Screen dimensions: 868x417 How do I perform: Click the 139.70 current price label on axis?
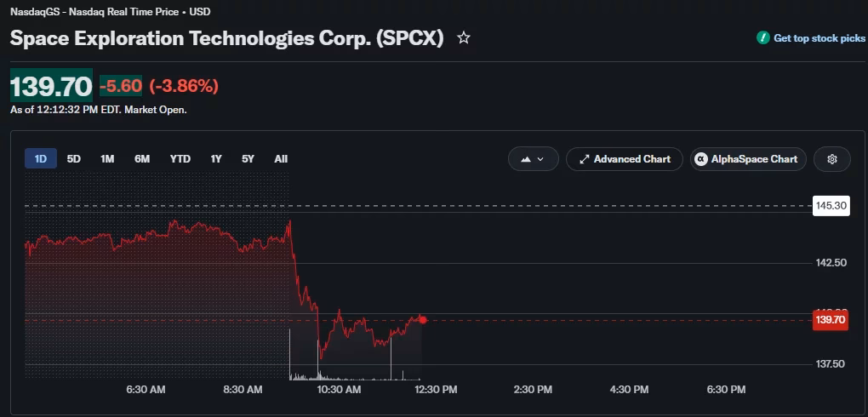[x=831, y=319]
